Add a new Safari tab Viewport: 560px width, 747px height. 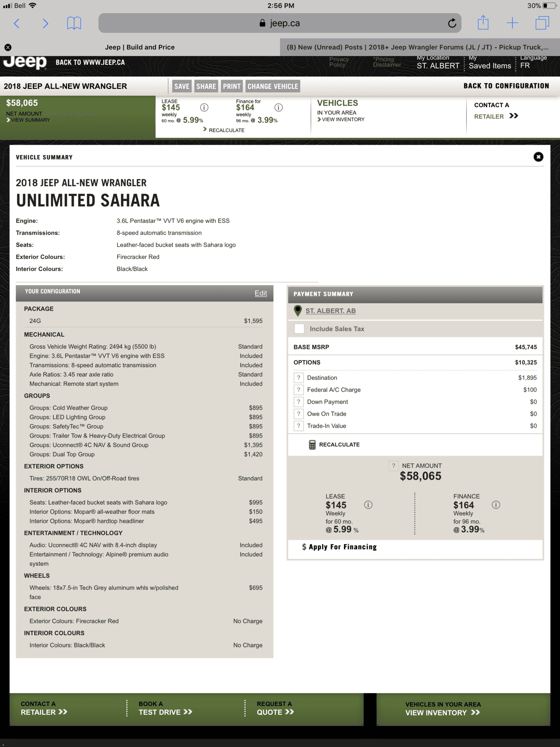(x=512, y=23)
